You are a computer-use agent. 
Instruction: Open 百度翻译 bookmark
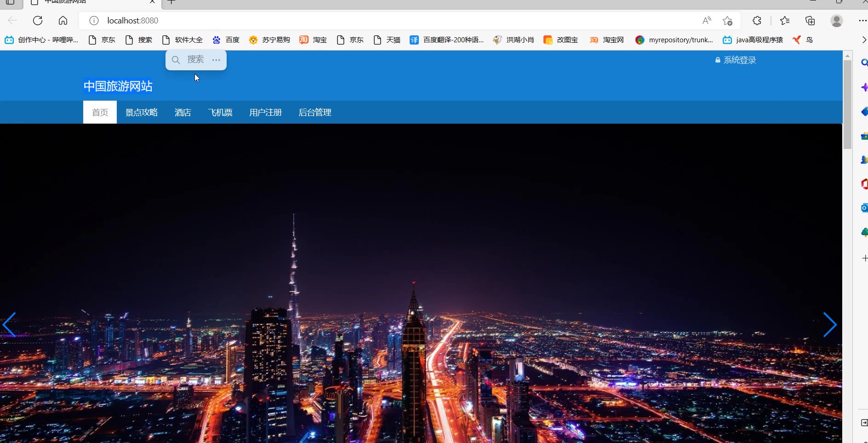447,40
